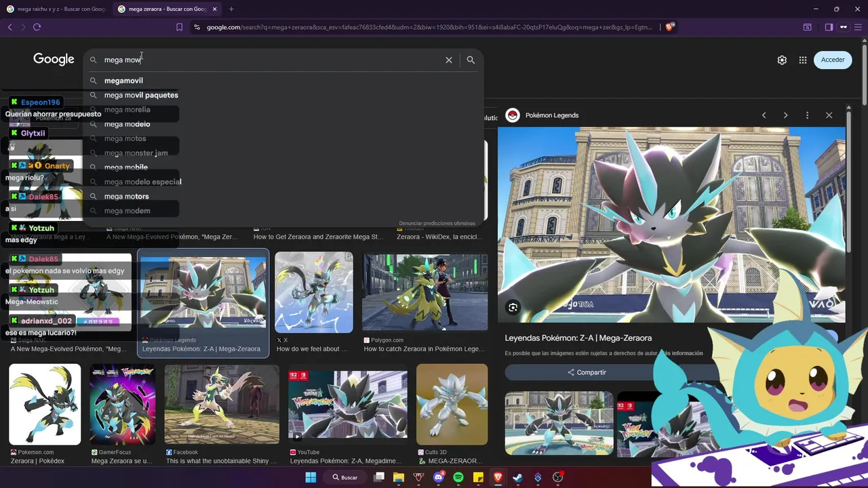Show next image in preview panel
Viewport: 868px width, 488px height.
coord(785,115)
